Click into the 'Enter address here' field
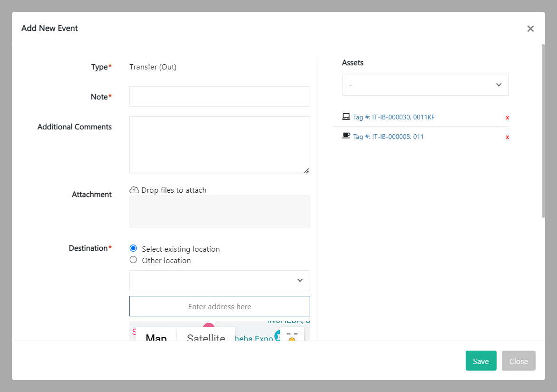Image resolution: width=557 pixels, height=392 pixels. pos(219,306)
